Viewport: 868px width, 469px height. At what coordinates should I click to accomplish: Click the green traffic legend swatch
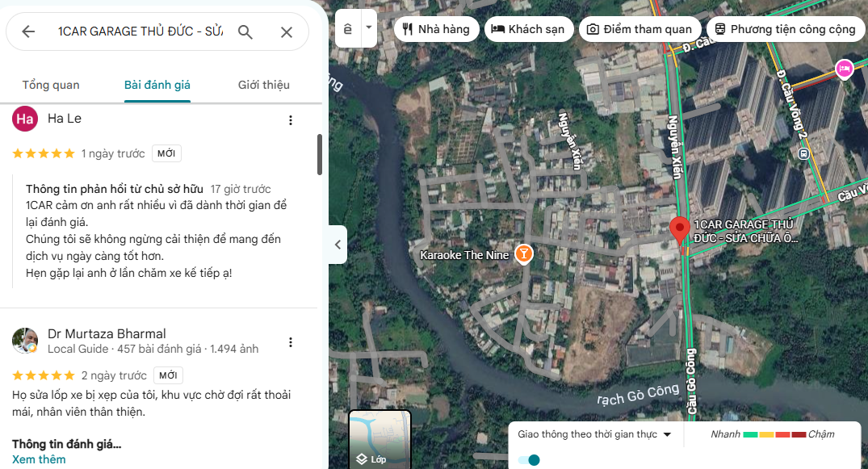coord(750,434)
